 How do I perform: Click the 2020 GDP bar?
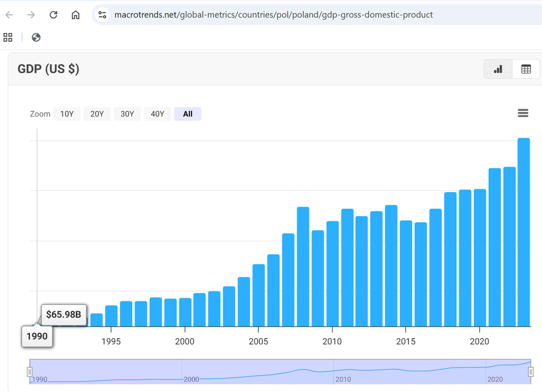480,258
